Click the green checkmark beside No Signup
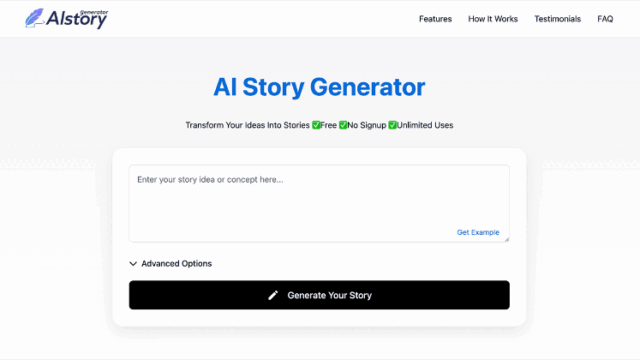The width and height of the screenshot is (640, 360). click(x=343, y=125)
